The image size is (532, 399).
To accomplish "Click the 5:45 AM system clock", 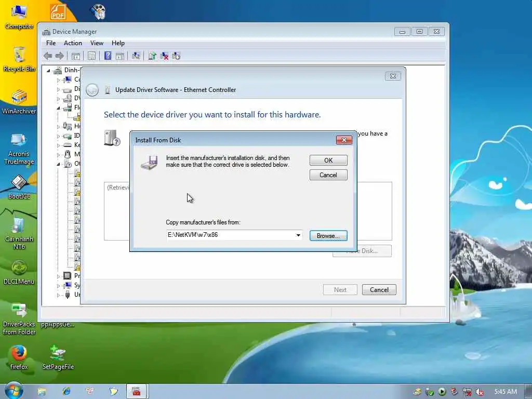I will 506,392.
